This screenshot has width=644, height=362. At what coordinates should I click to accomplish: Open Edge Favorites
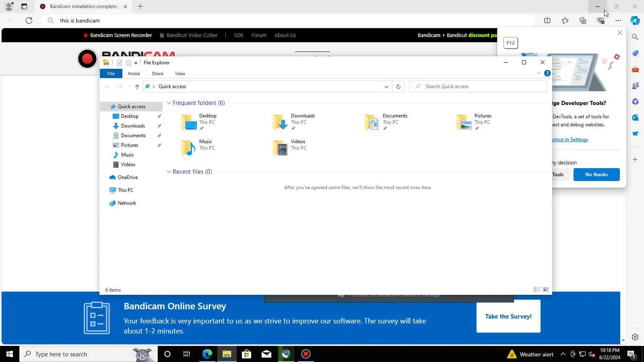[x=565, y=21]
